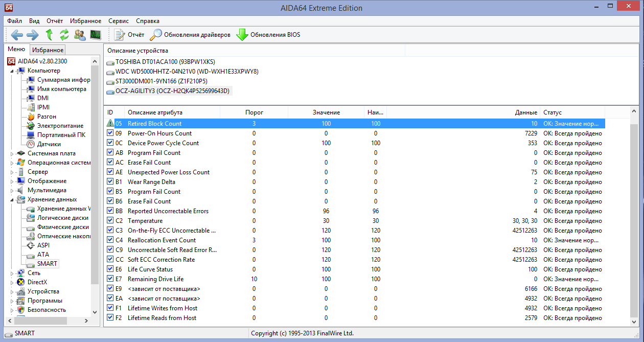This screenshot has width=644, height=342.
Task: Toggle checkbox for Reallocation Event Count
Action: (110, 240)
